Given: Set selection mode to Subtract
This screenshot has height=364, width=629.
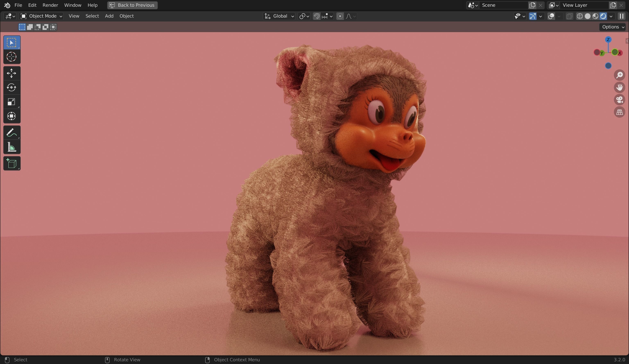Looking at the screenshot, I should click(x=37, y=27).
